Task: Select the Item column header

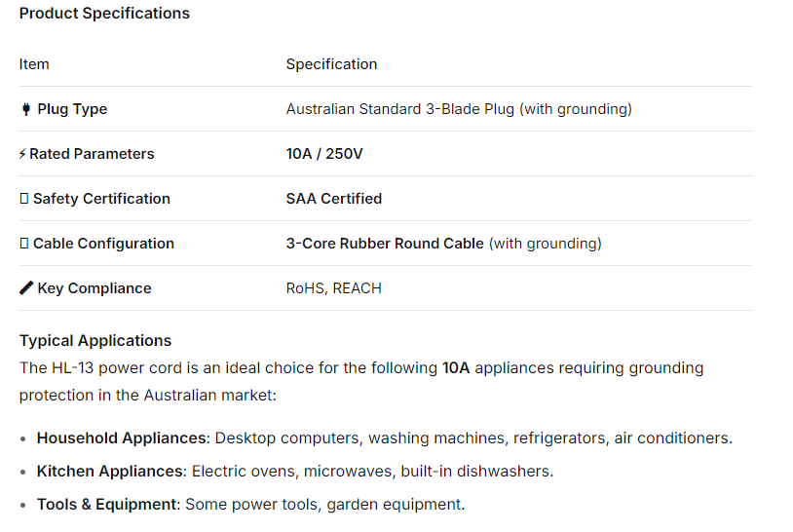Action: click(x=34, y=64)
